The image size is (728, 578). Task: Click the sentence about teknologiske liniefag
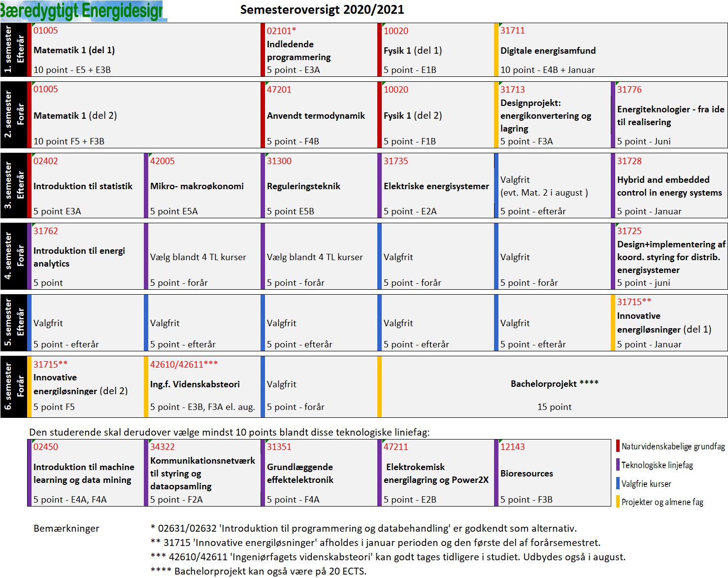pyautogui.click(x=230, y=432)
